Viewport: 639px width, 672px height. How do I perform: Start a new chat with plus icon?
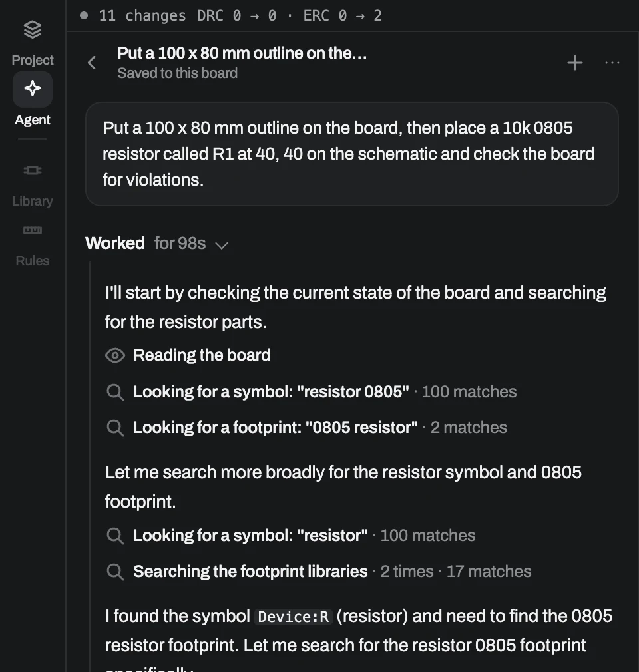click(x=574, y=63)
